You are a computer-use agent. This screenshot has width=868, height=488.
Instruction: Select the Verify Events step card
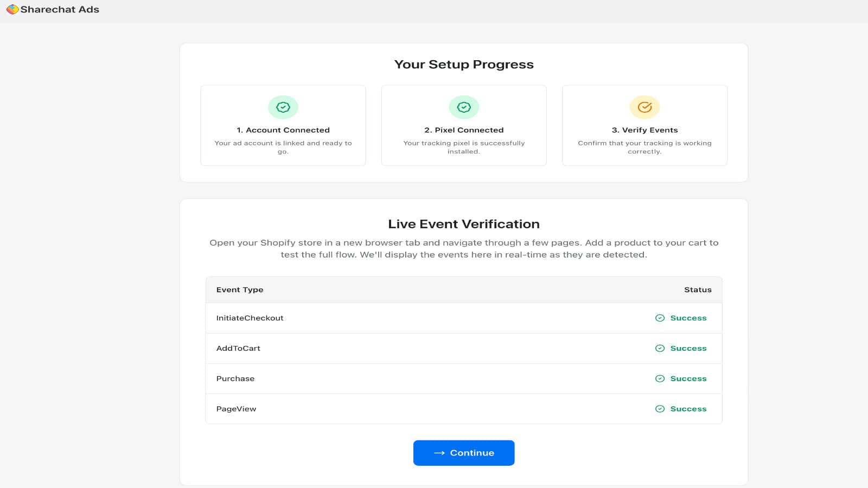[644, 125]
